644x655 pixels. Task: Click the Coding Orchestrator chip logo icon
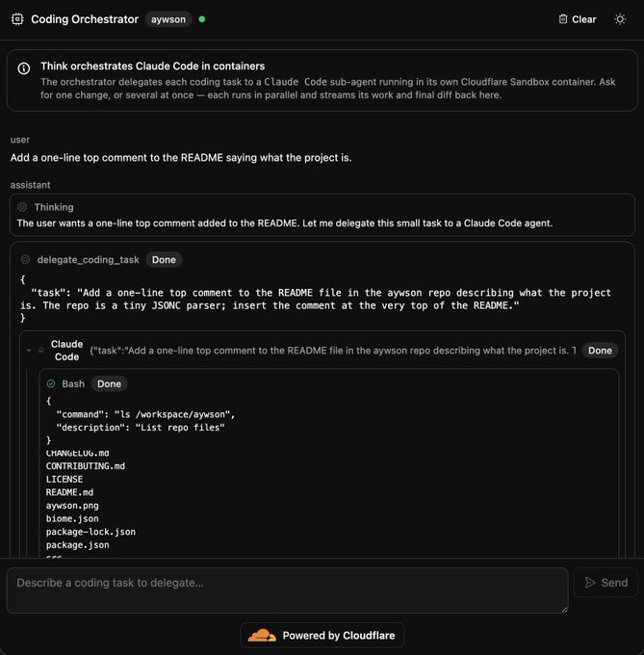[x=17, y=19]
